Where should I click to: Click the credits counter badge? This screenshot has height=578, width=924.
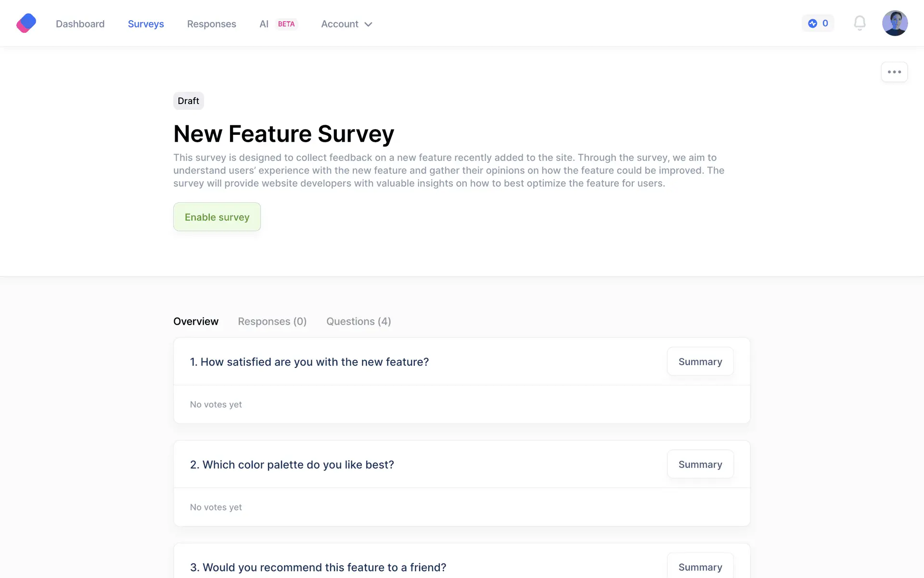tap(818, 23)
